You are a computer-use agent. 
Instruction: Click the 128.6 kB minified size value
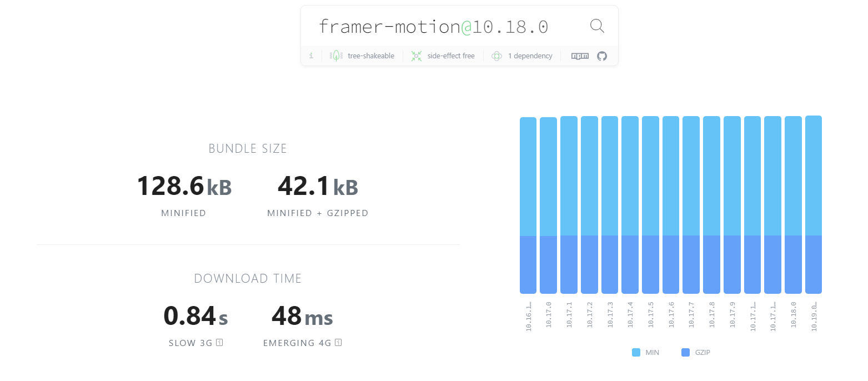point(184,186)
